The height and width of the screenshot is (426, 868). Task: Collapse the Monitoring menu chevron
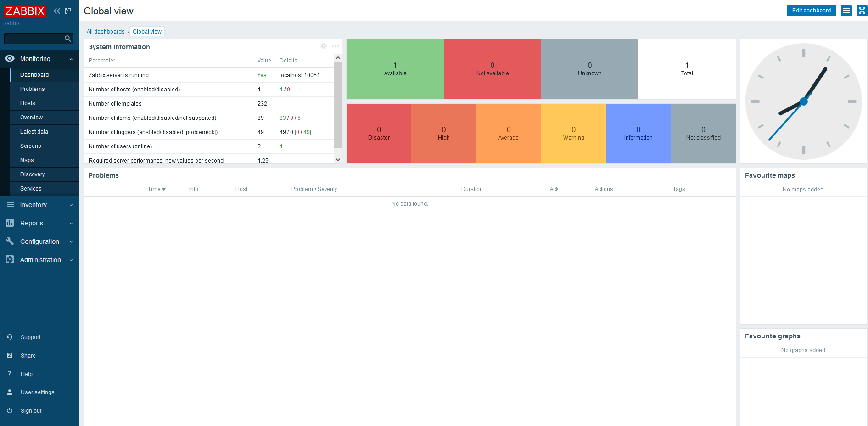pyautogui.click(x=71, y=59)
